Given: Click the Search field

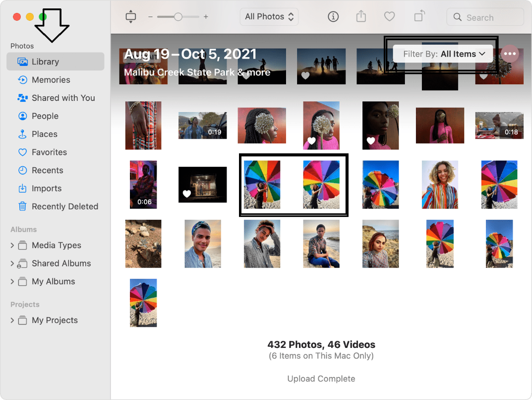Looking at the screenshot, I should click(485, 17).
